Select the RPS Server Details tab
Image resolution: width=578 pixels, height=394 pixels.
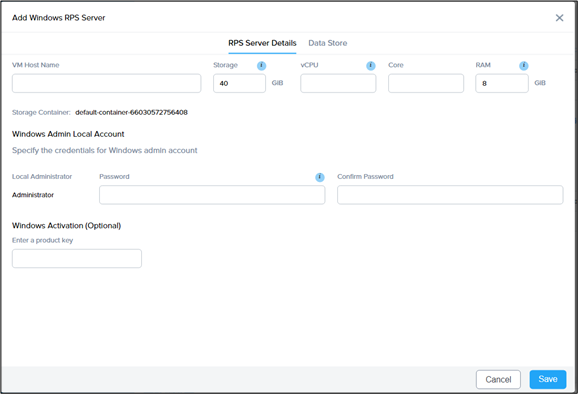pyautogui.click(x=262, y=43)
